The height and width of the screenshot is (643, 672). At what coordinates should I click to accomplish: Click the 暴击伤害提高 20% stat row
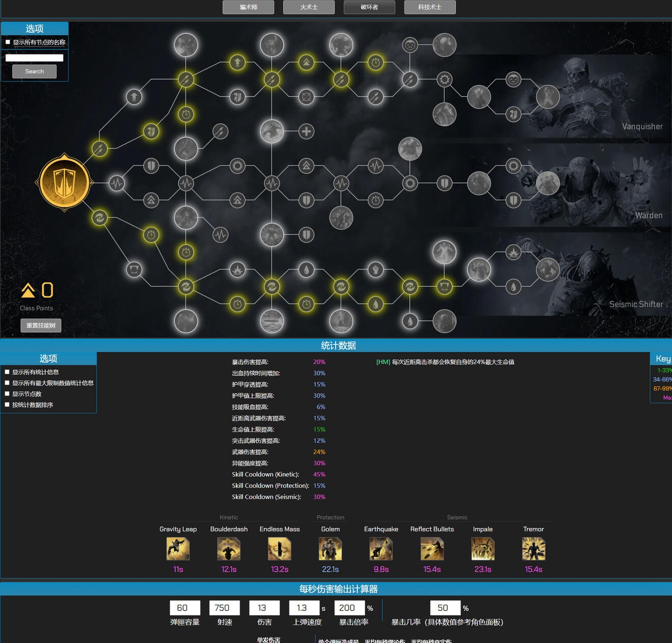tap(279, 362)
